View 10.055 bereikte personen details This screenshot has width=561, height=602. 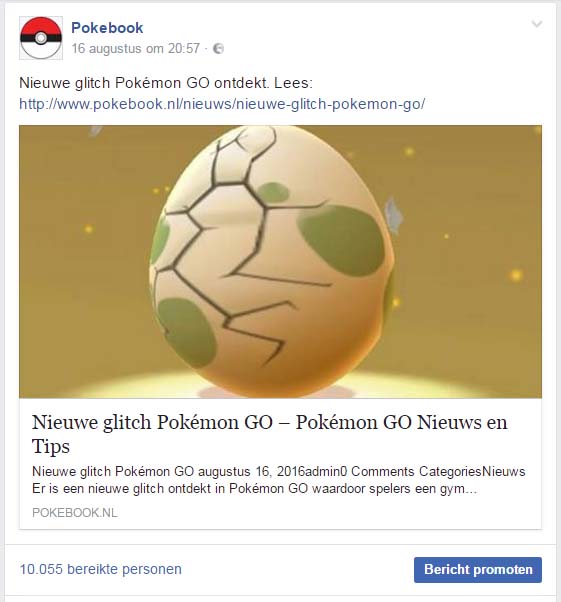coord(101,569)
